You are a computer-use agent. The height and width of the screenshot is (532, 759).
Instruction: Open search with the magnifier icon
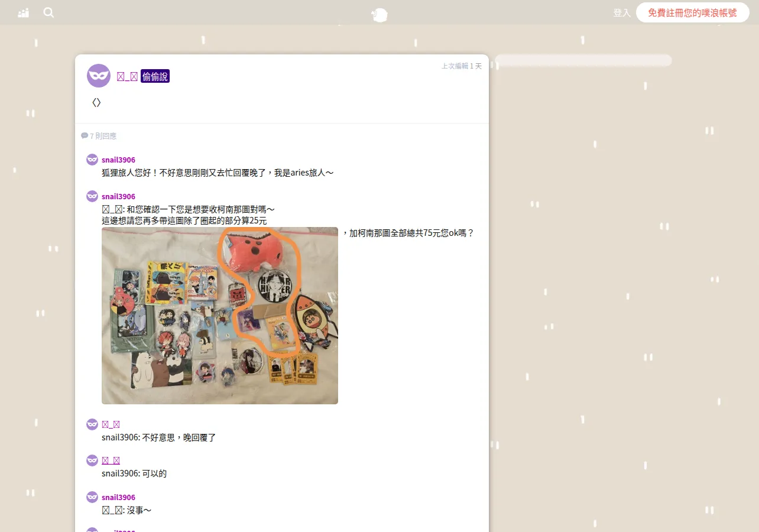click(x=48, y=12)
